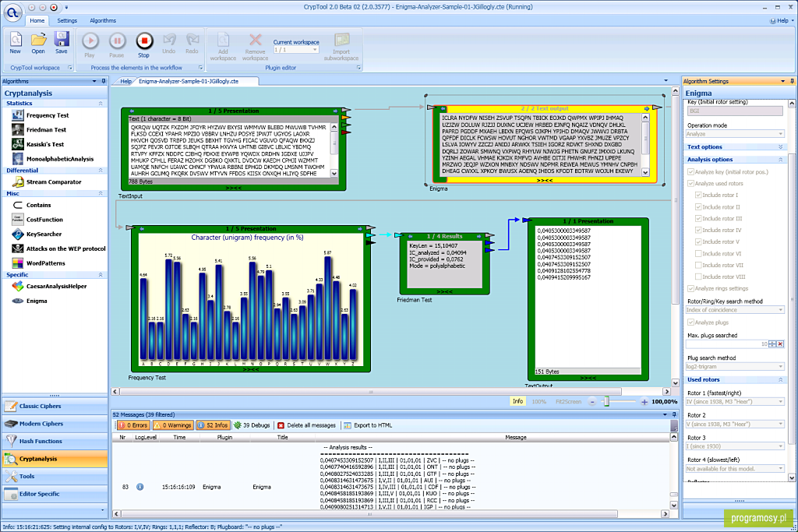The height and width of the screenshot is (532, 798).
Task: Open the Operation mode dropdown
Action: (x=735, y=134)
